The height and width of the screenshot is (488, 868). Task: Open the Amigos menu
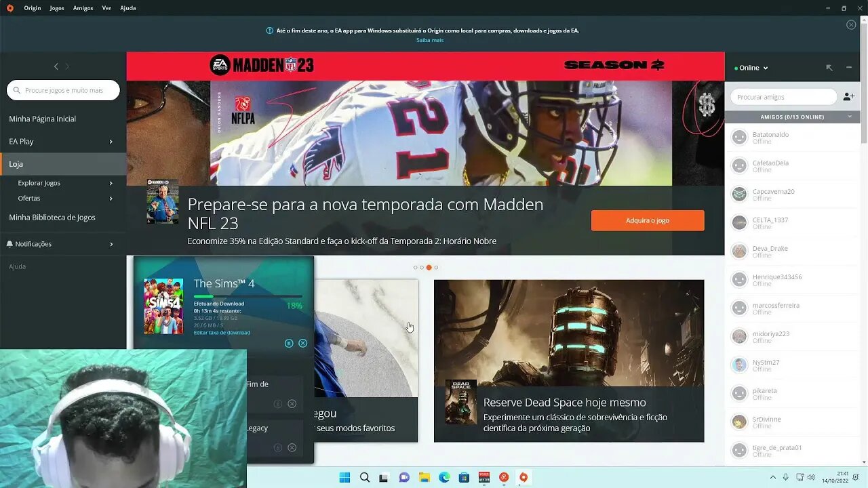[83, 8]
